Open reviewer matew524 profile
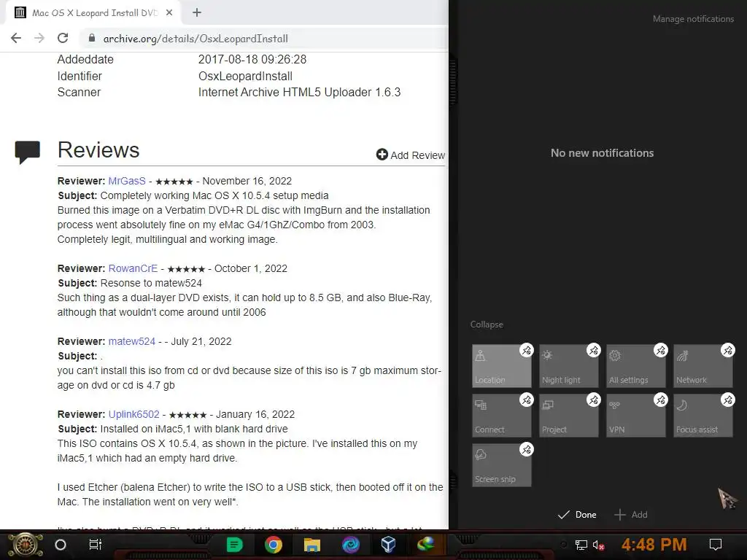747x560 pixels. click(132, 341)
